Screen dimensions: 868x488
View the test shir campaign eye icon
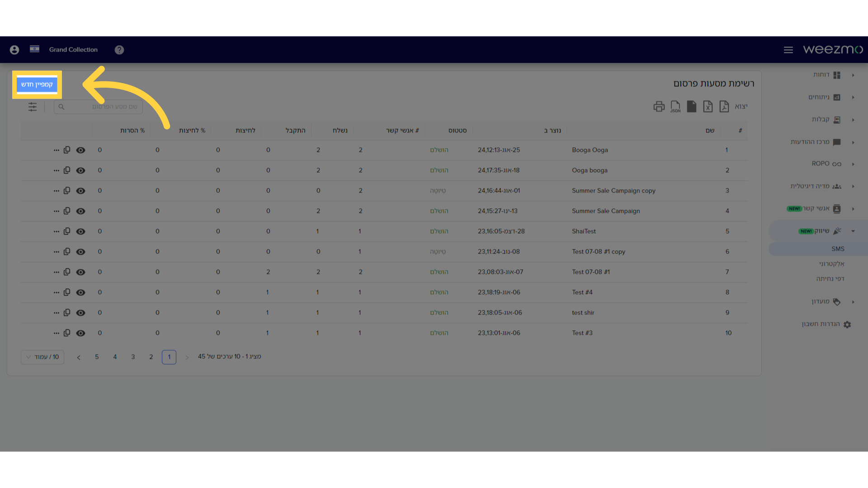coord(80,313)
